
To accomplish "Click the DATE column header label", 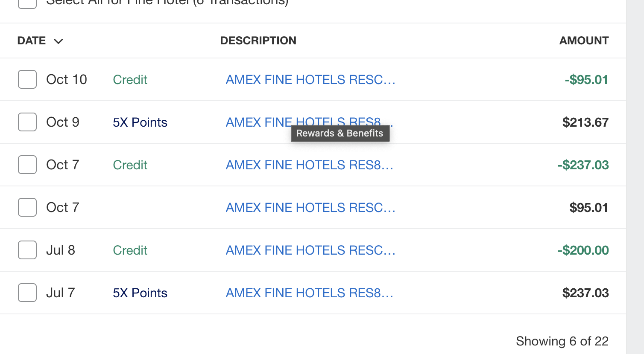I will pos(32,41).
